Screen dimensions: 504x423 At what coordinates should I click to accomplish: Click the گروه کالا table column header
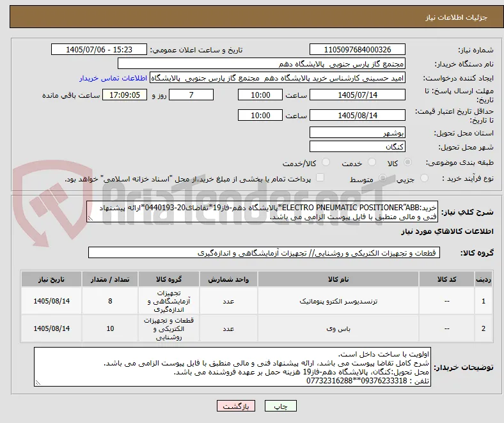[x=169, y=279]
